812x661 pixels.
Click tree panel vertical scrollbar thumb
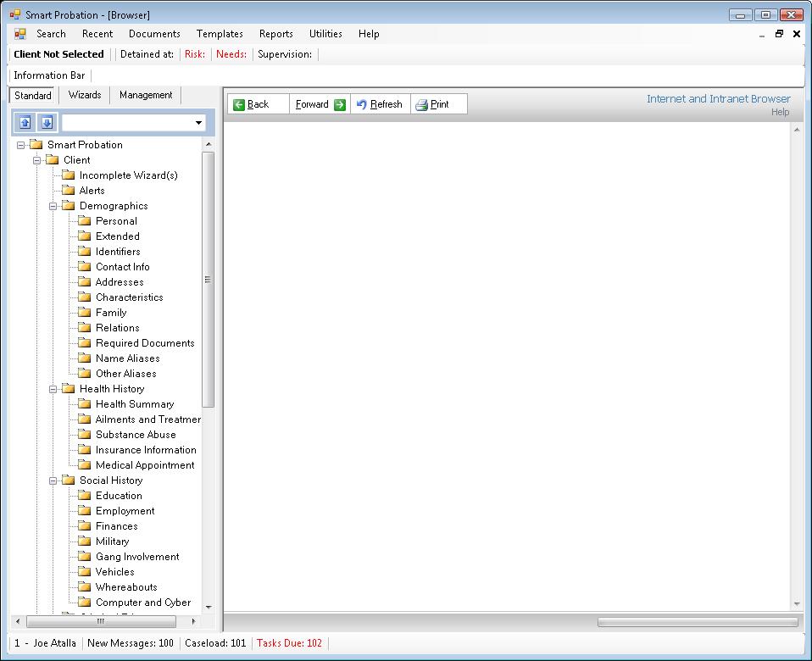209,280
